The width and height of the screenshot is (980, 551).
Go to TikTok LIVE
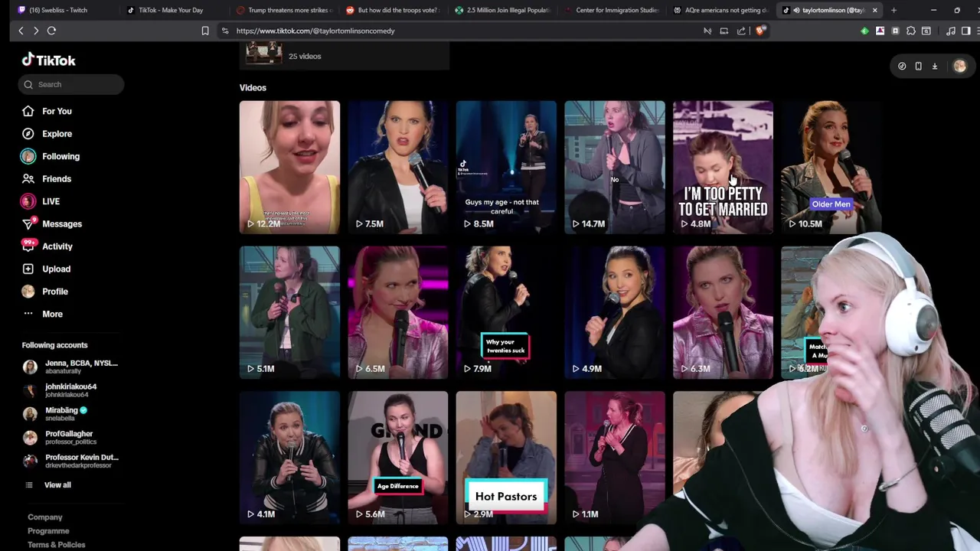(41, 201)
